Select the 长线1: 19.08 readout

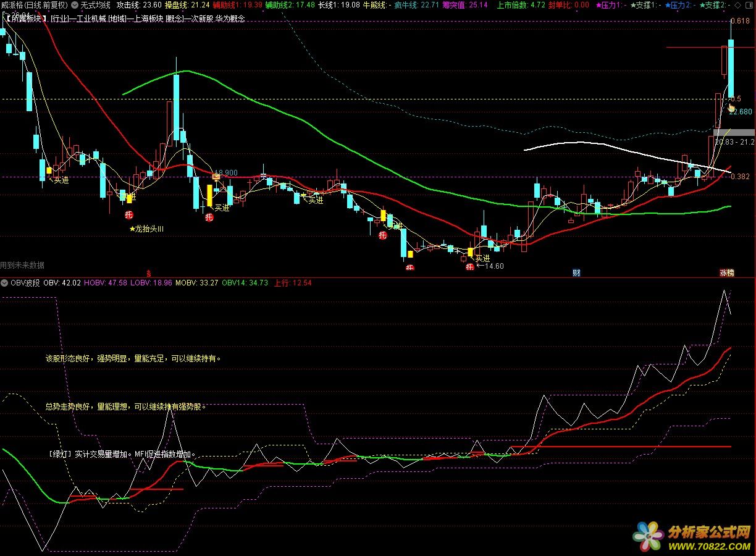[338, 4]
